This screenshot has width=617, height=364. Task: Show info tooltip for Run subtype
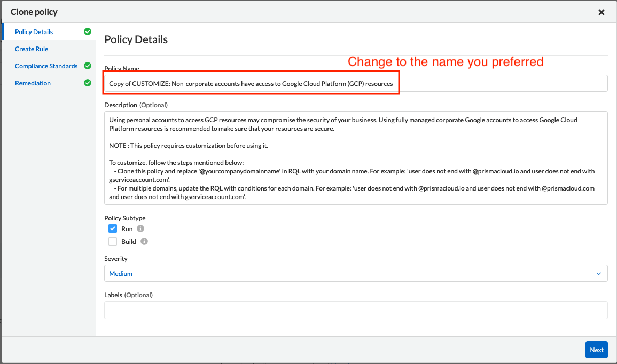click(x=140, y=228)
